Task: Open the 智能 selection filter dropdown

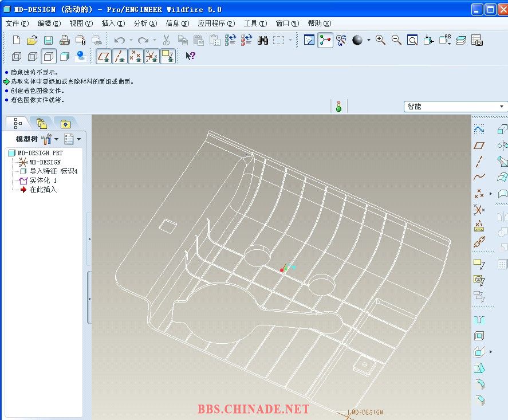Action: 502,107
